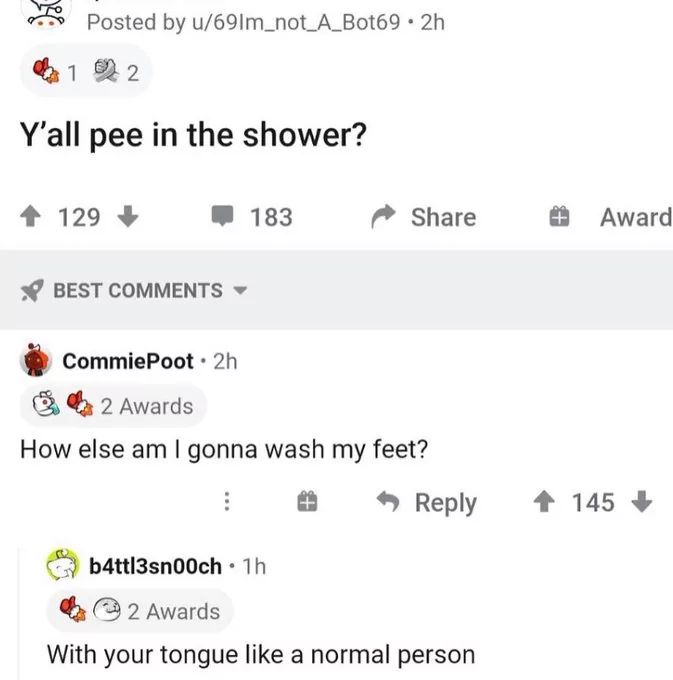Viewport: 673px width, 680px height.
Task: Visit b4ttl3sn00ch's user profile link
Action: (x=155, y=566)
